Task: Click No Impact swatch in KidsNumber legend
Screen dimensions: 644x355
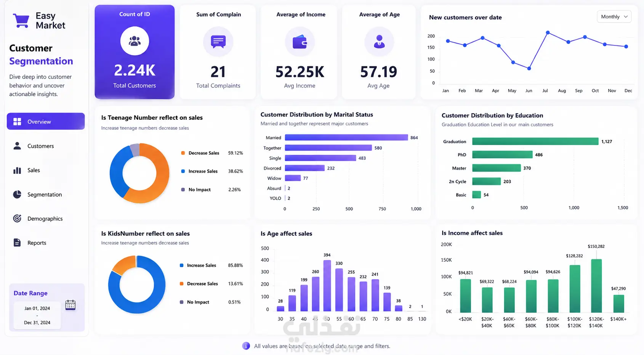Action: 181,302
